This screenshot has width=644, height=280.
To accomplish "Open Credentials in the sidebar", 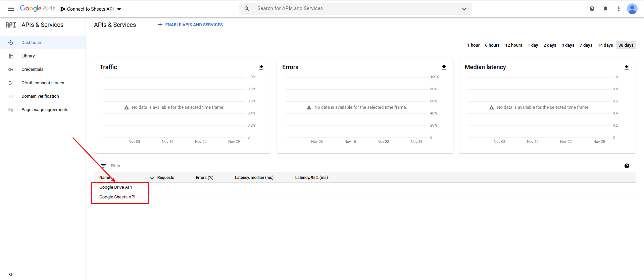I will tap(43, 69).
